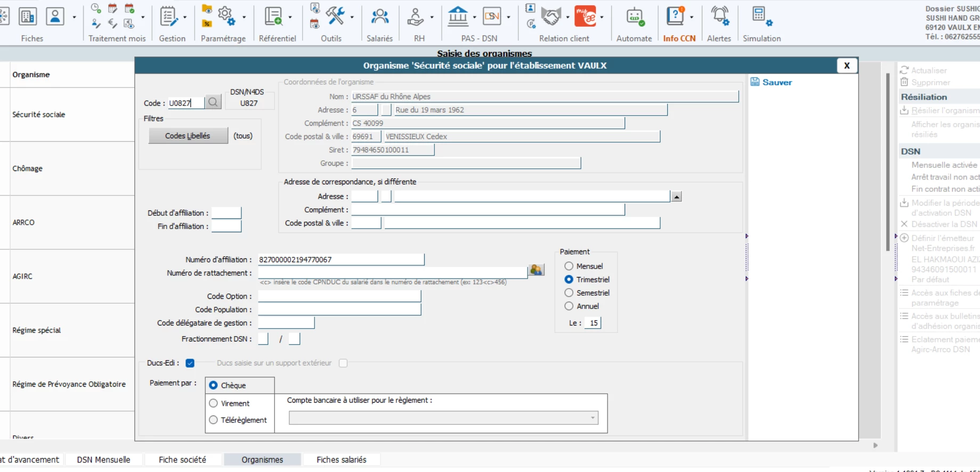Open the Info CCN toolbar icon
This screenshot has height=472, width=980.
[675, 17]
